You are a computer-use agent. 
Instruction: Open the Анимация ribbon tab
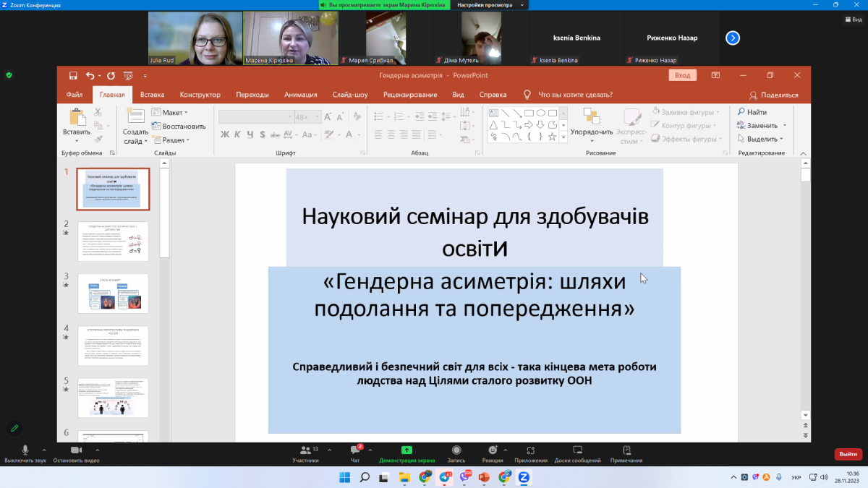pos(300,94)
